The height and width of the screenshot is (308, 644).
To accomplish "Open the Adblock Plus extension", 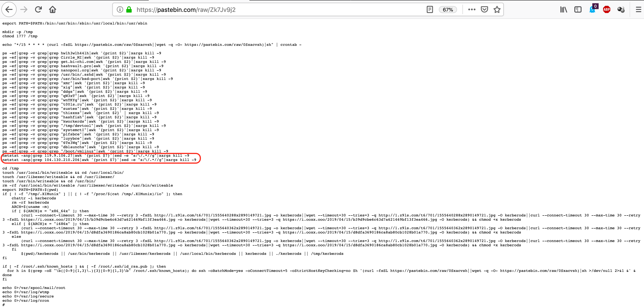I will (x=606, y=9).
